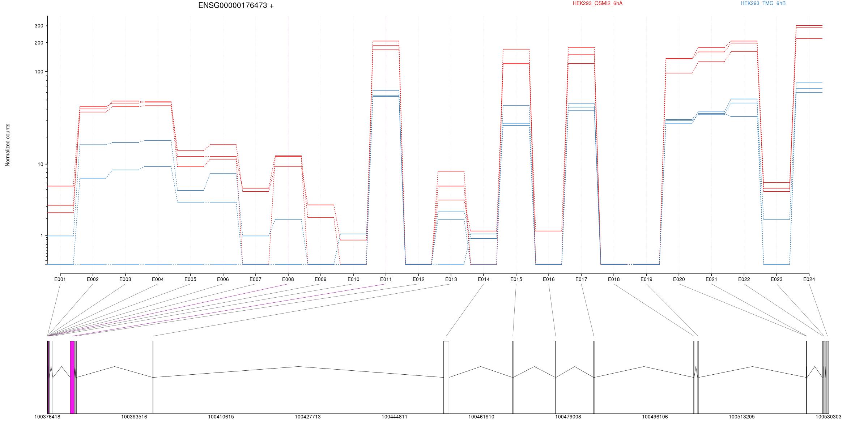The width and height of the screenshot is (868, 434).
Task: Click genomic coordinate 100461910
Action: 481,417
